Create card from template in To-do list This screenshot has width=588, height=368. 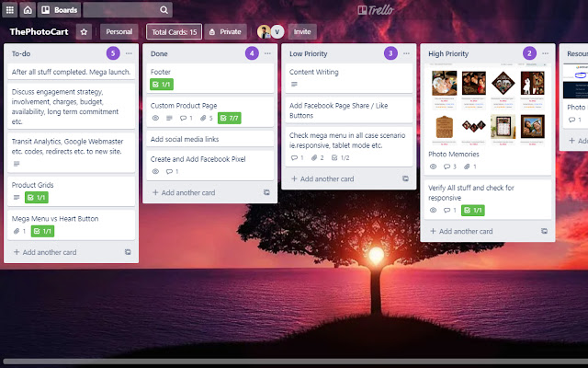click(128, 252)
